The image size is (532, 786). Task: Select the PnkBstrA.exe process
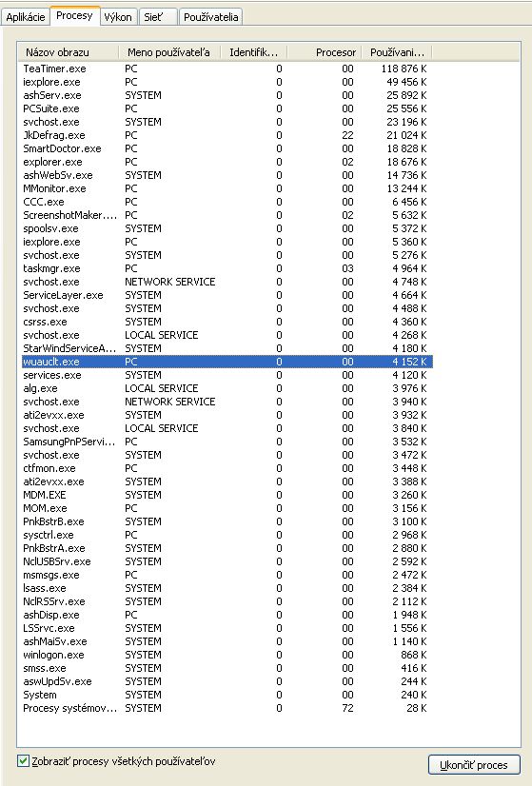click(227, 548)
